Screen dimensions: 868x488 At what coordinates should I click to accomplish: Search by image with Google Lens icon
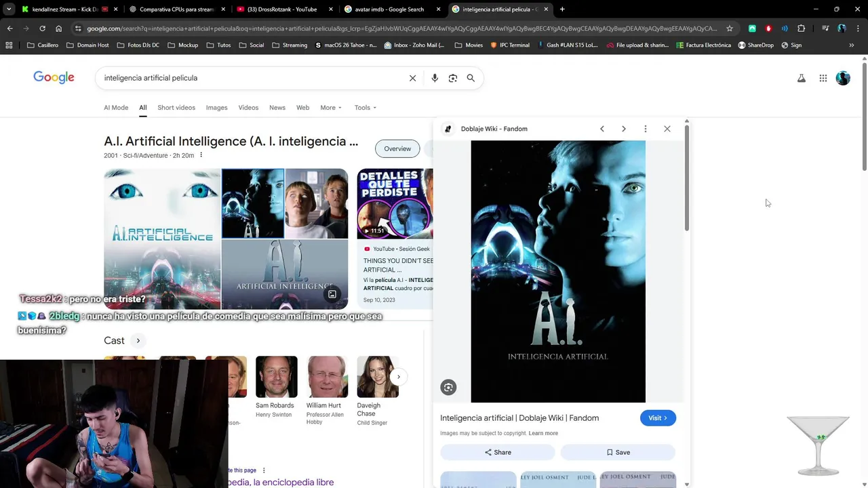click(x=453, y=78)
